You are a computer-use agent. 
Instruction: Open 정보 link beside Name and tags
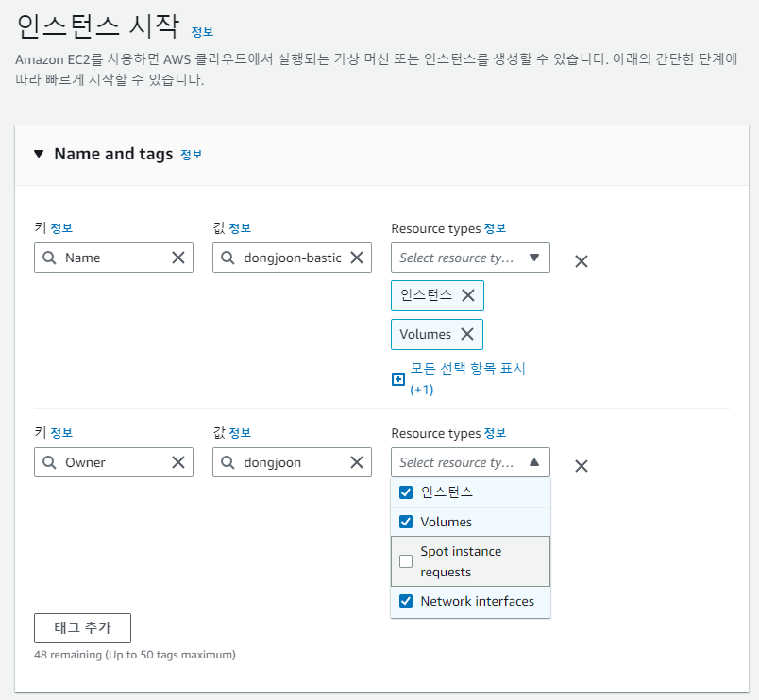click(192, 155)
